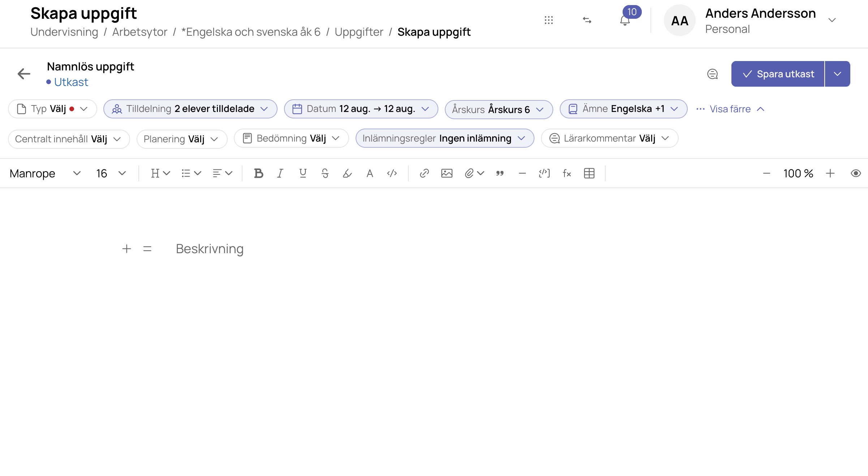Viewport: 868px width, 476px height.
Task: Open the Typ Välj dropdown
Action: point(53,109)
